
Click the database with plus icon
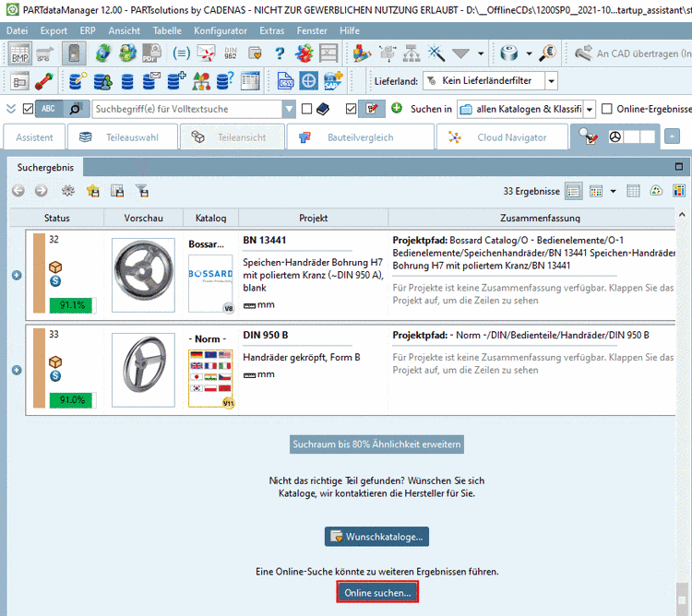pyautogui.click(x=176, y=81)
